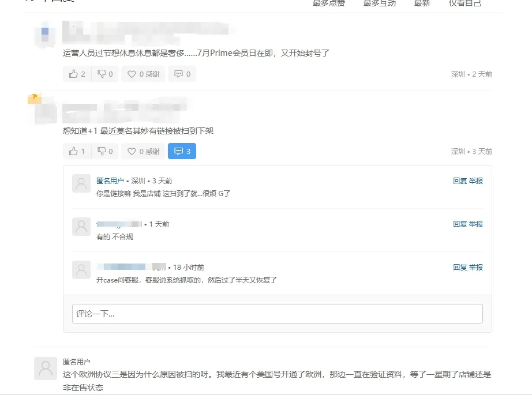Open comments on the Prime会员日 reply

(x=182, y=74)
